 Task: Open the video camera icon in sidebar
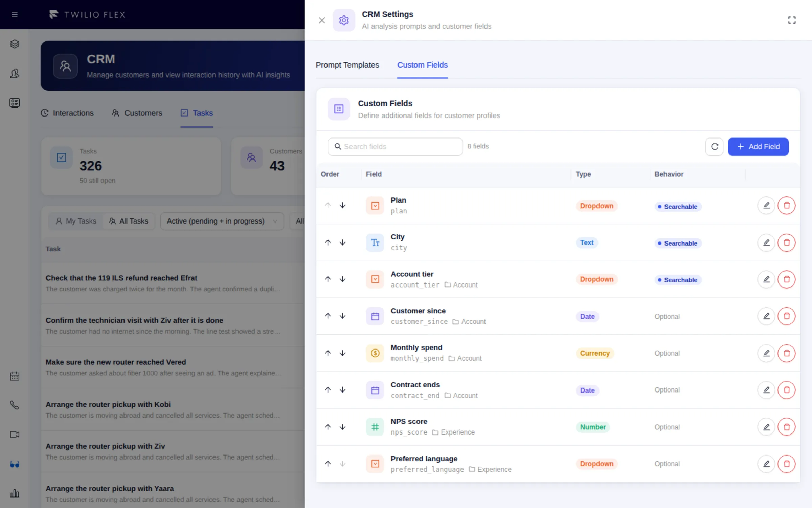15,435
